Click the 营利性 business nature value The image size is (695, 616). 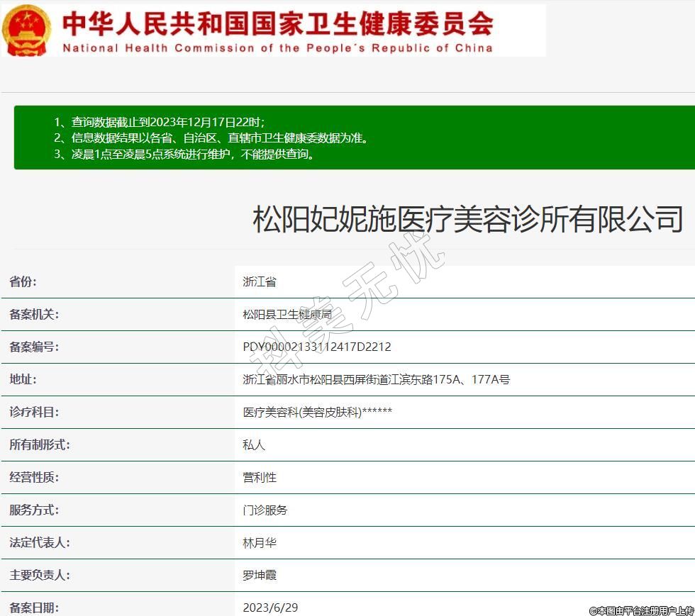pos(260,478)
